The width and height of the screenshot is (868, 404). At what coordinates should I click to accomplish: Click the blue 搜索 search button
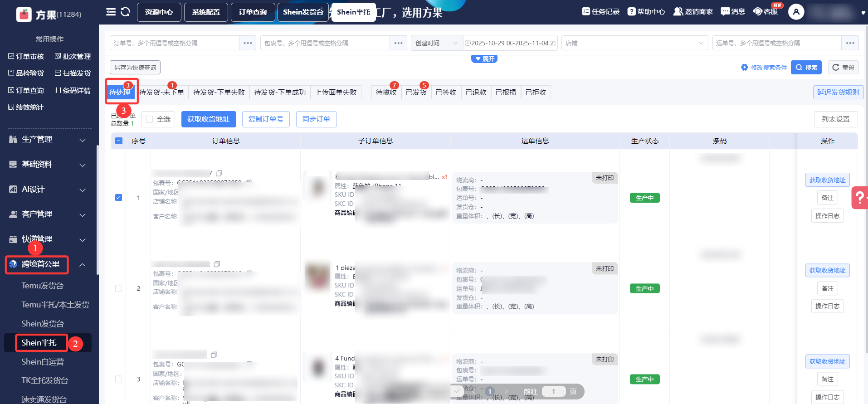(x=806, y=68)
